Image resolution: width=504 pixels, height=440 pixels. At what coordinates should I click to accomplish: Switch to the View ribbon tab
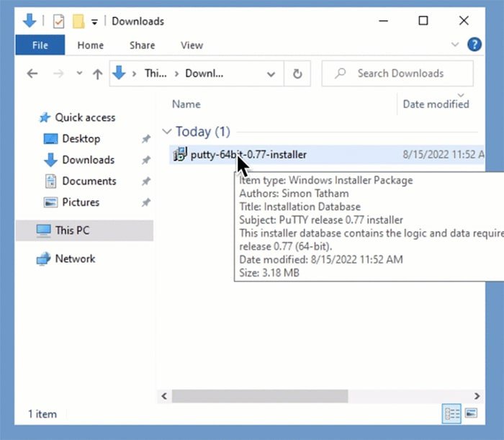(192, 45)
